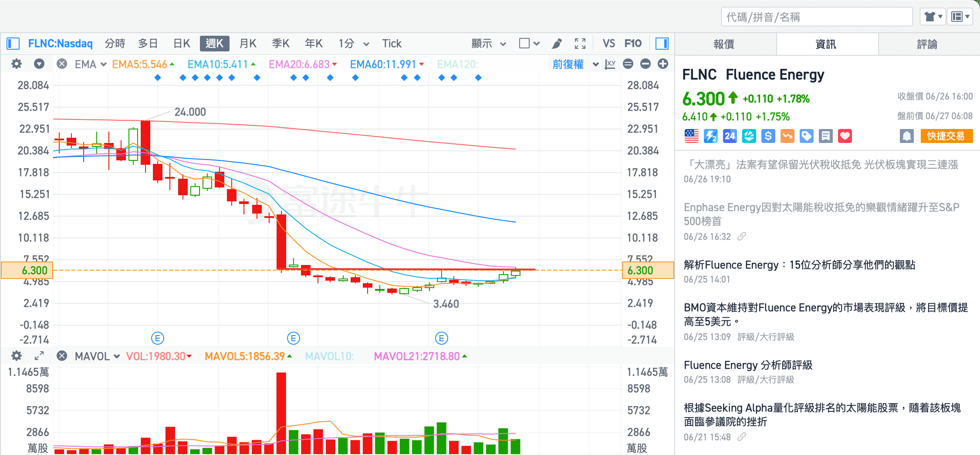The width and height of the screenshot is (980, 455).
Task: Zoom out chart with minus circle
Action: [645, 64]
